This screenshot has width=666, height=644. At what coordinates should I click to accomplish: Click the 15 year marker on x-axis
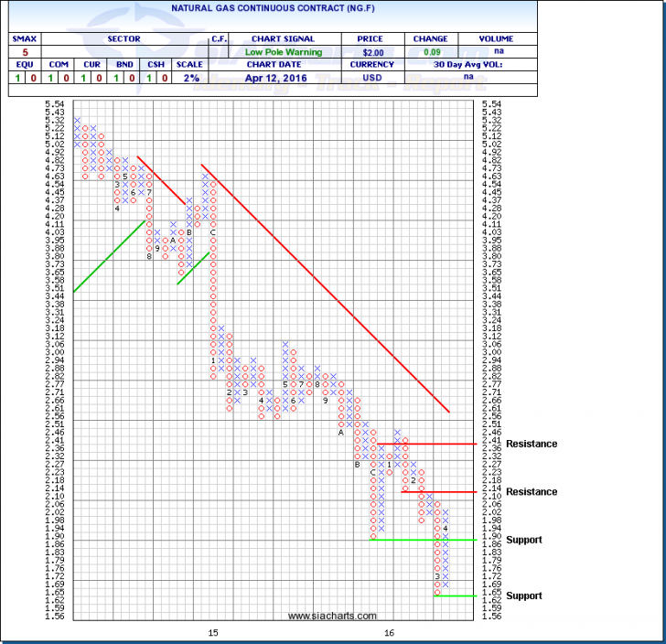[213, 633]
